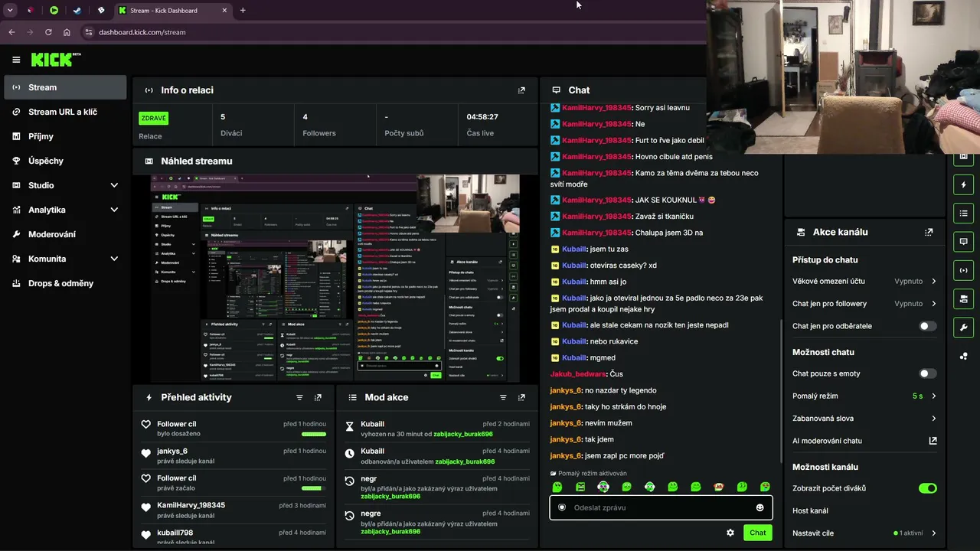This screenshot has height=551, width=980.
Task: Pop out the Akce kanálu panel
Action: tap(929, 232)
